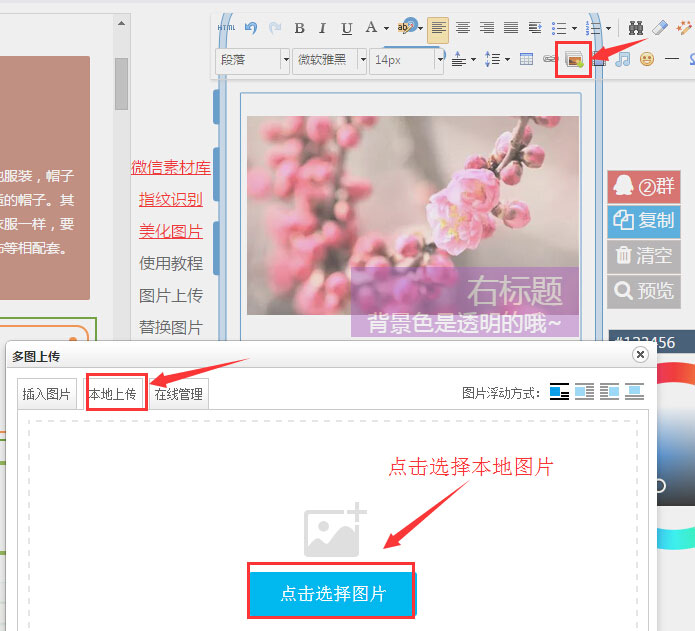
Task: Open highlight color dropdown arrow
Action: point(420,28)
